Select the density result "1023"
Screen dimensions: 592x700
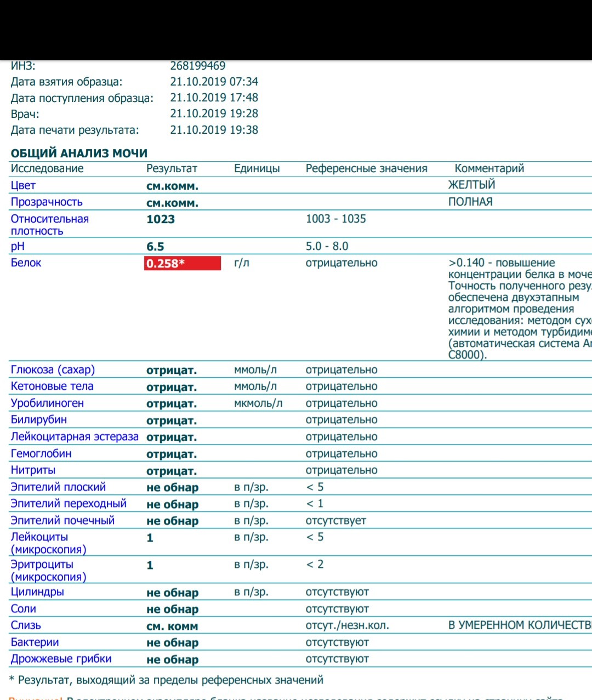coord(161,219)
